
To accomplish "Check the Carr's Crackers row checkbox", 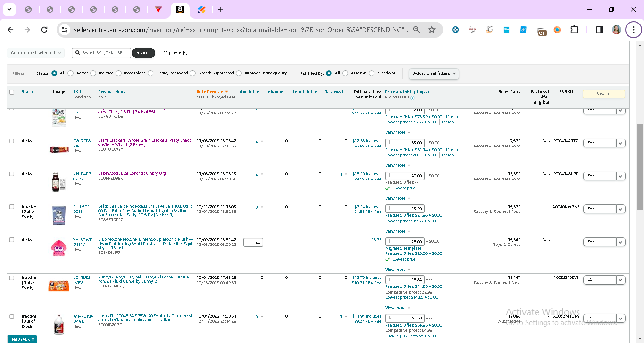I will click(x=12, y=141).
